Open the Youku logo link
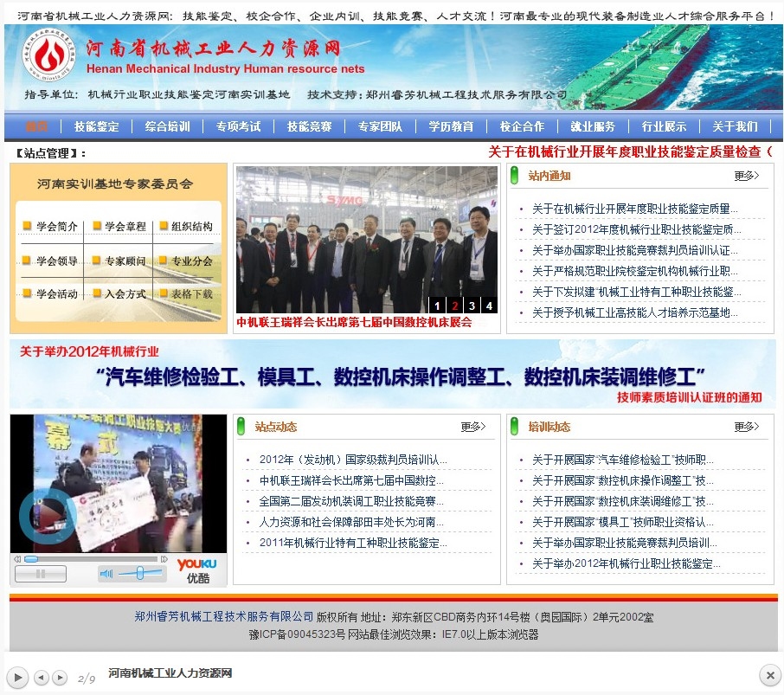The height and width of the screenshot is (695, 784). (197, 570)
